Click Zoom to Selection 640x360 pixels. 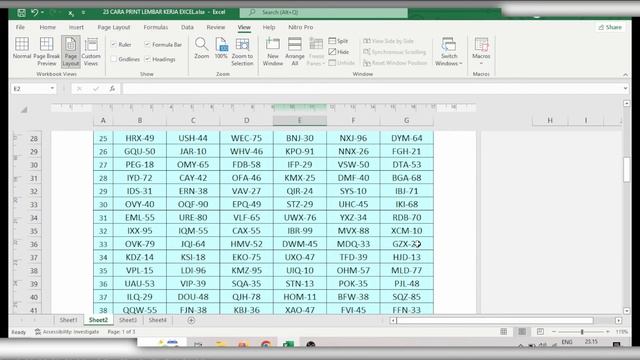pos(242,51)
